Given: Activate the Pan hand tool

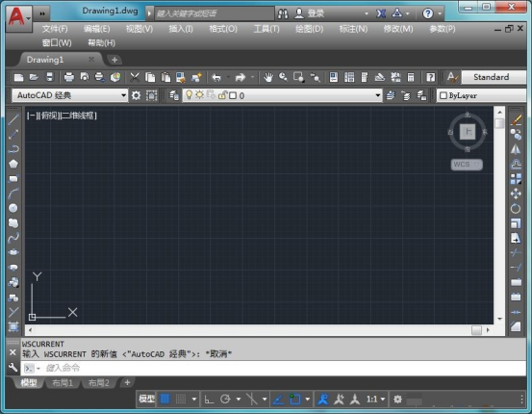Looking at the screenshot, I should 268,77.
